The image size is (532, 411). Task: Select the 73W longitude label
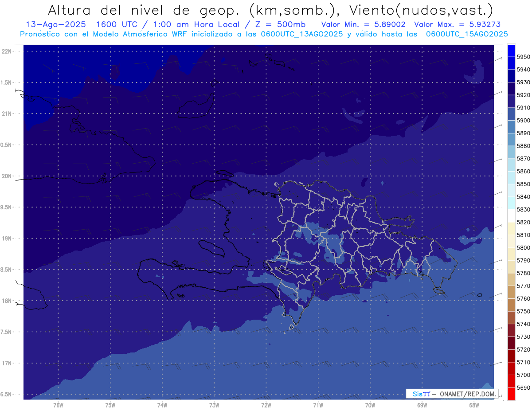(x=214, y=405)
